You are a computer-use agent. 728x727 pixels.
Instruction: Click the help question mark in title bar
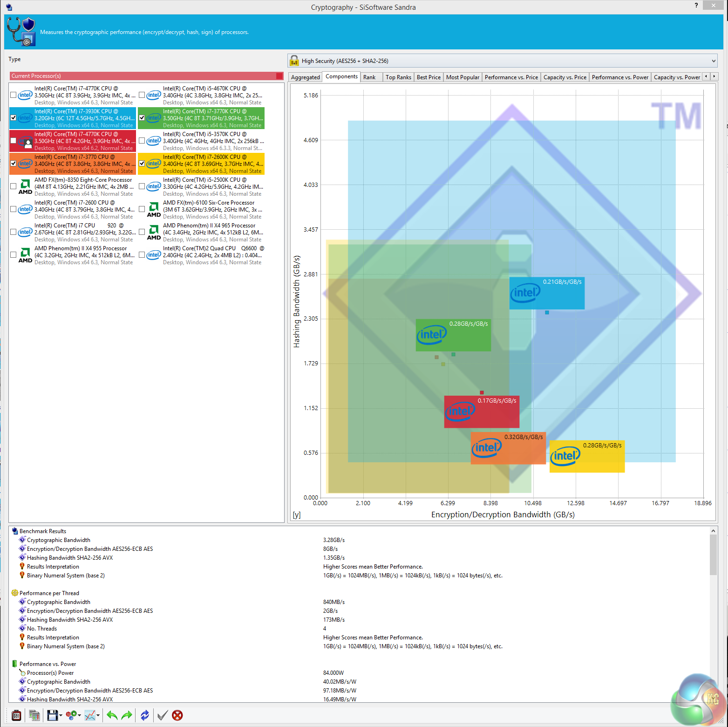tap(696, 5)
